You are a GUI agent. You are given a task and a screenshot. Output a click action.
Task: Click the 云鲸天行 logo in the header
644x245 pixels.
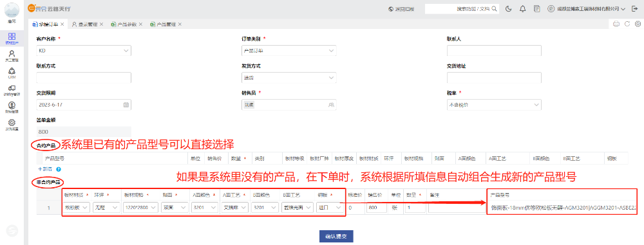(x=50, y=8)
